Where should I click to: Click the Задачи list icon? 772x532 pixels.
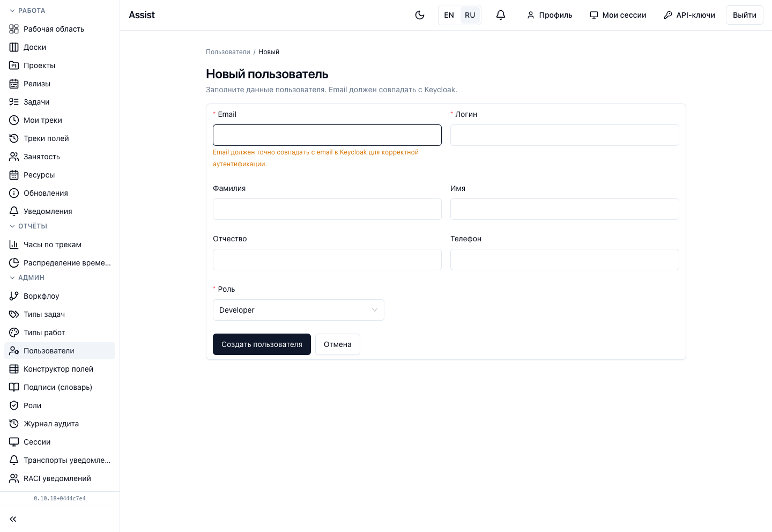pos(14,102)
